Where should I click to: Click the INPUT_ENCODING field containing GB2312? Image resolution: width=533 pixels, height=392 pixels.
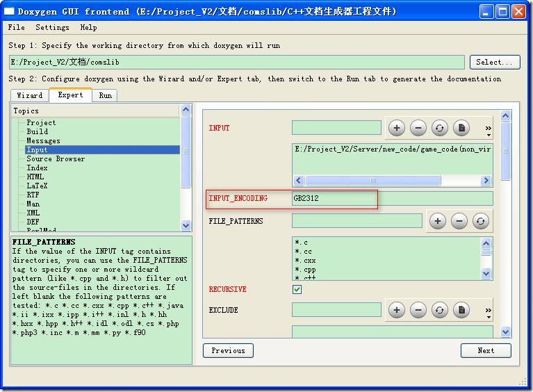392,198
